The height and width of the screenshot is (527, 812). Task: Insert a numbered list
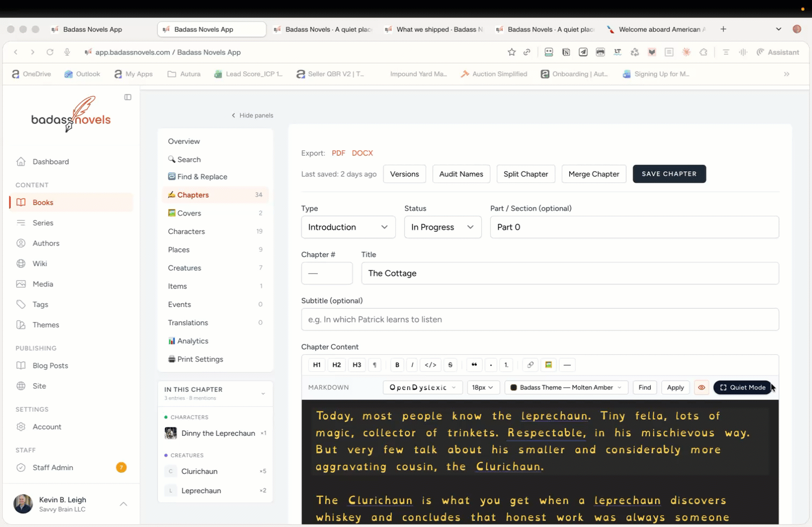point(506,365)
